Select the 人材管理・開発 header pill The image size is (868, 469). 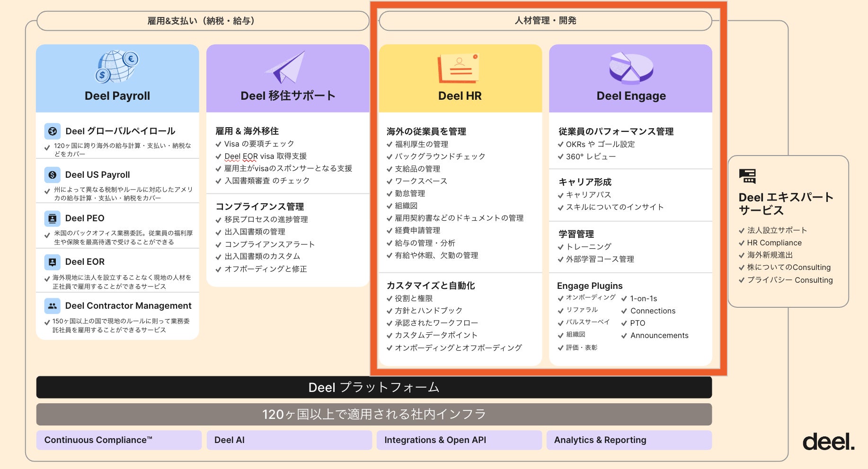(546, 21)
